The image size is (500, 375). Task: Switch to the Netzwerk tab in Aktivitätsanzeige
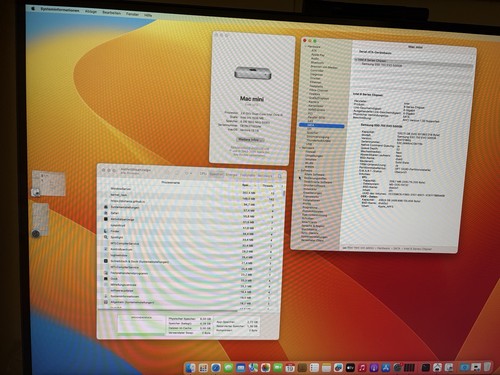point(265,175)
